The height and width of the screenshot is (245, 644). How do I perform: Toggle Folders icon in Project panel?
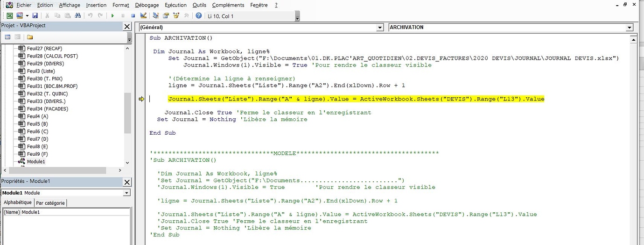(30, 37)
